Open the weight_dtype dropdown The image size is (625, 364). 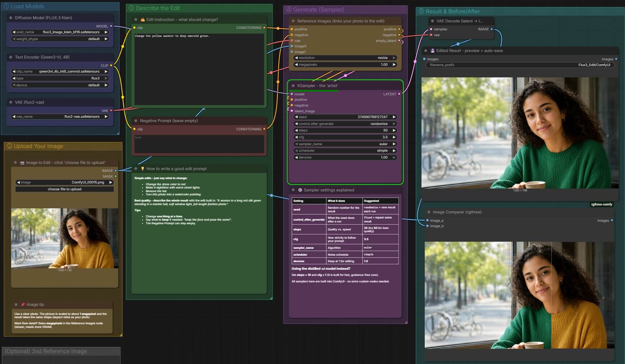click(x=60, y=39)
